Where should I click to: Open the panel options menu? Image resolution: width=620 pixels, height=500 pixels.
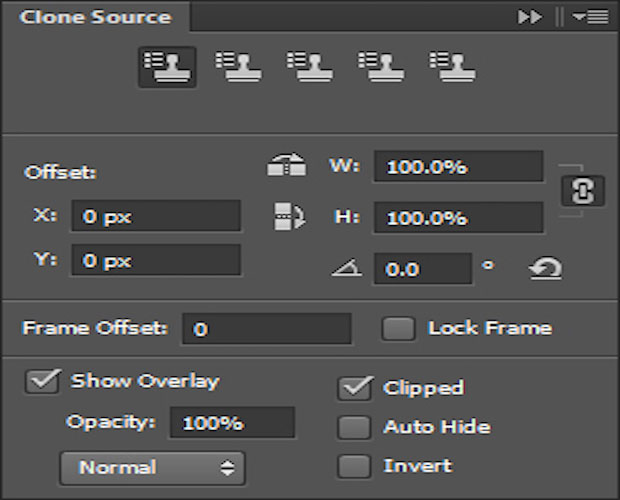pyautogui.click(x=591, y=17)
